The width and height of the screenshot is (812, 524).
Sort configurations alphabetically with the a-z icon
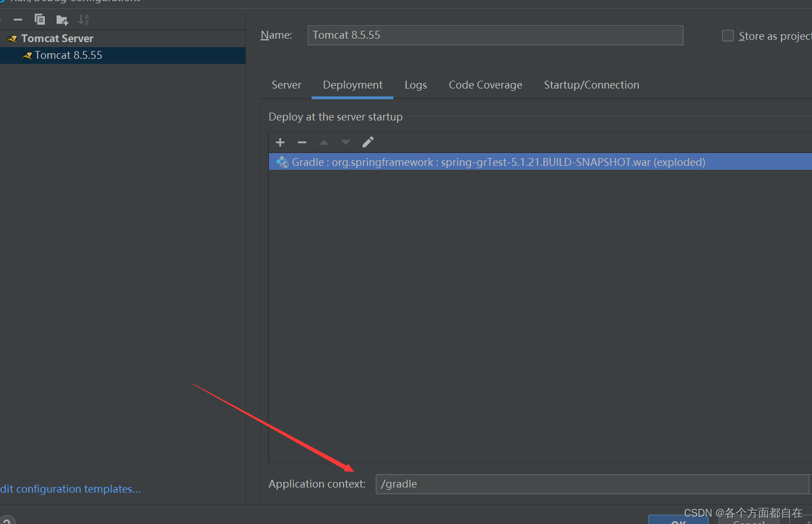83,20
